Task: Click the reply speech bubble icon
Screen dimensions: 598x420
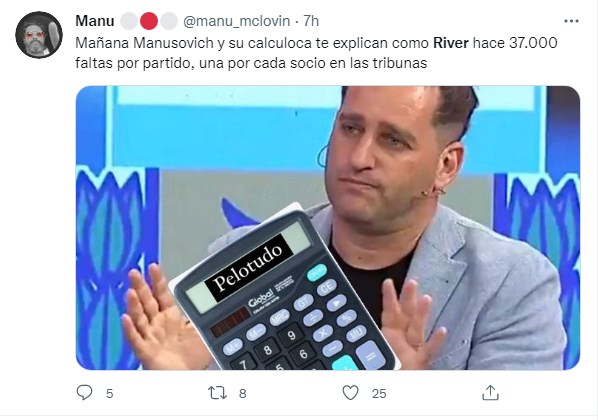Action: [84, 393]
